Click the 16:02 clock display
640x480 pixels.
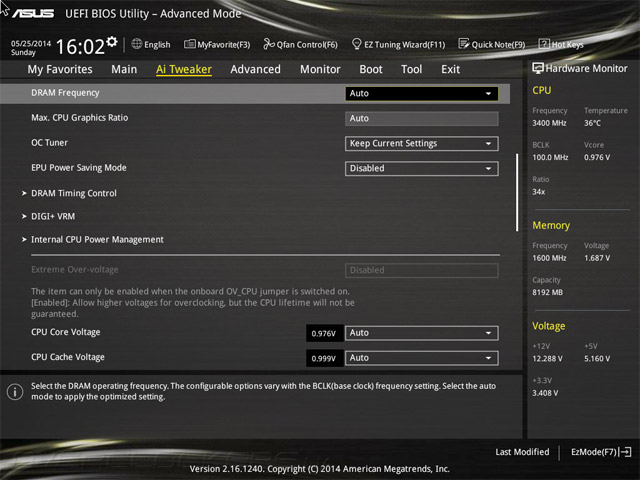(80, 47)
